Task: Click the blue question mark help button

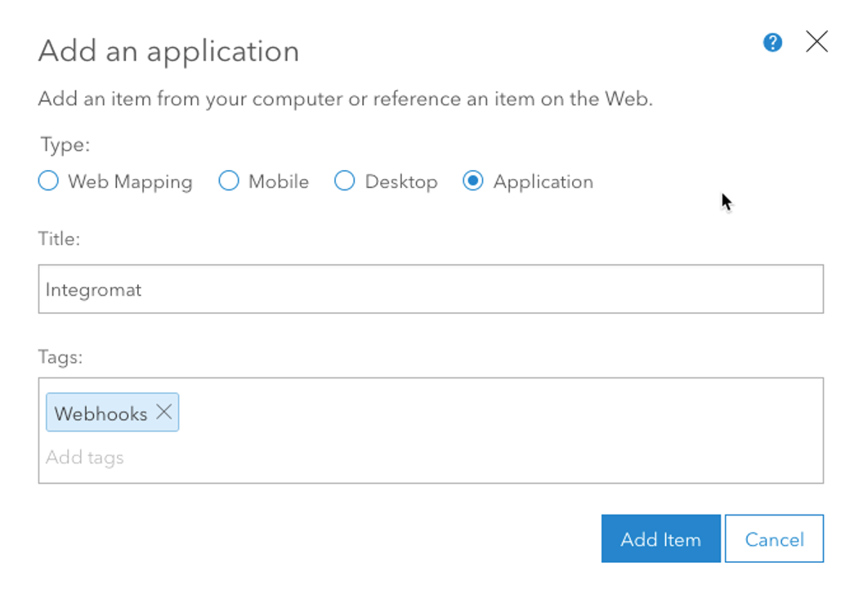Action: [x=771, y=42]
